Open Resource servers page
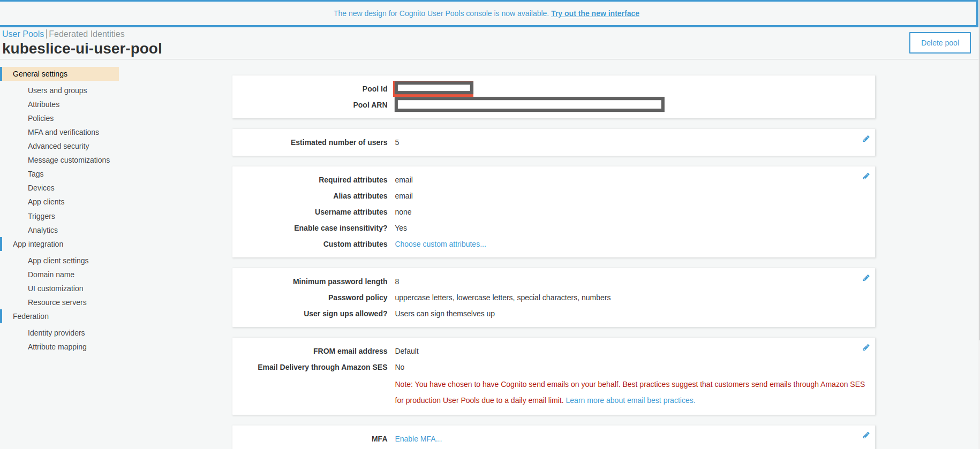 (x=57, y=302)
